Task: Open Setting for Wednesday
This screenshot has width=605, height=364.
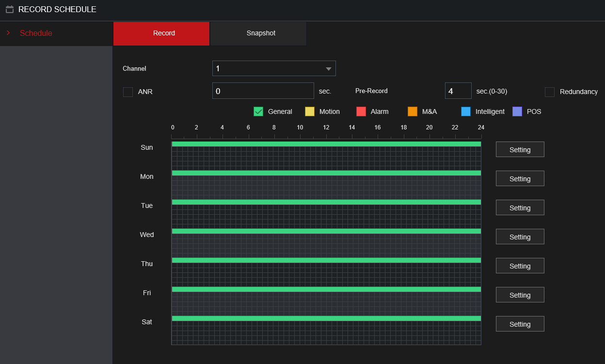Action: click(520, 237)
